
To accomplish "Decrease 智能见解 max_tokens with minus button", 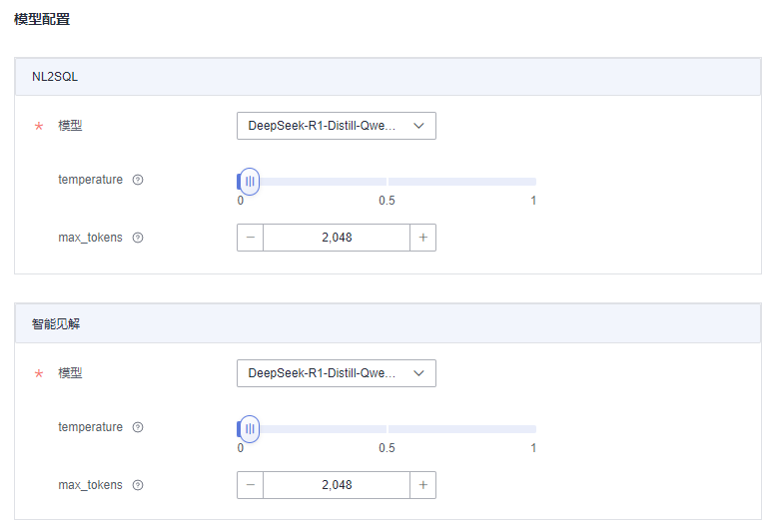I will point(251,485).
